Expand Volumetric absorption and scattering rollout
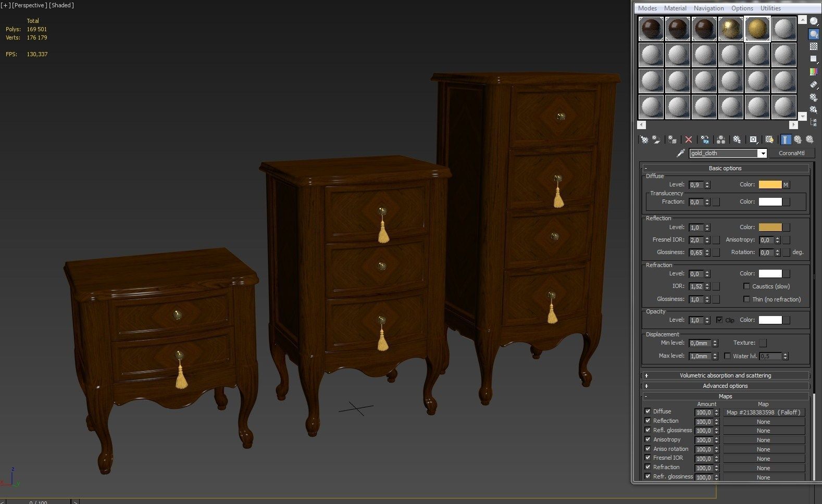The height and width of the screenshot is (504, 822). click(x=725, y=375)
